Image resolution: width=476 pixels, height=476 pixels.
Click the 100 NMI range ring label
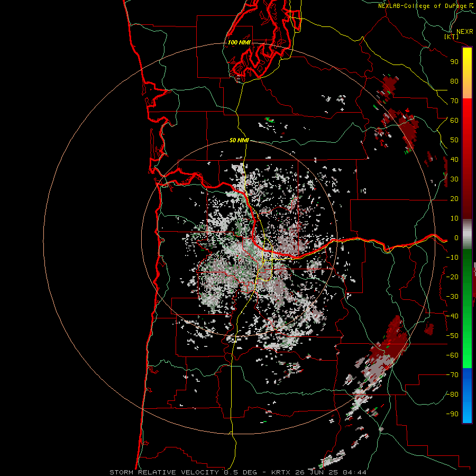click(x=239, y=42)
